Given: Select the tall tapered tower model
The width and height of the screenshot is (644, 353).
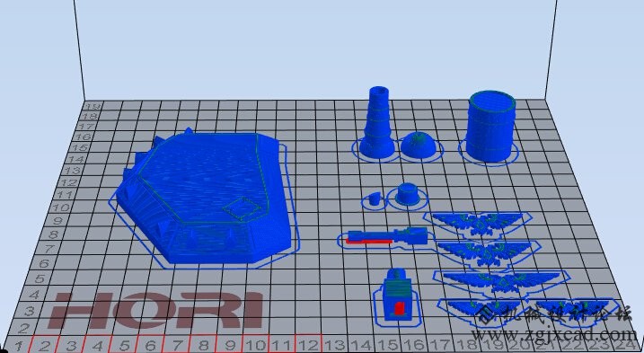Looking at the screenshot, I should 377,122.
